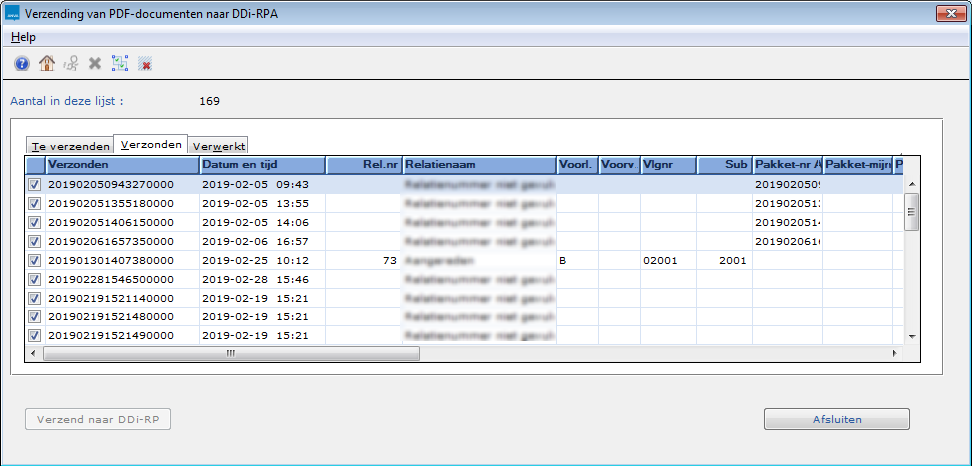
Task: Click the select all rows icon
Action: pos(120,63)
